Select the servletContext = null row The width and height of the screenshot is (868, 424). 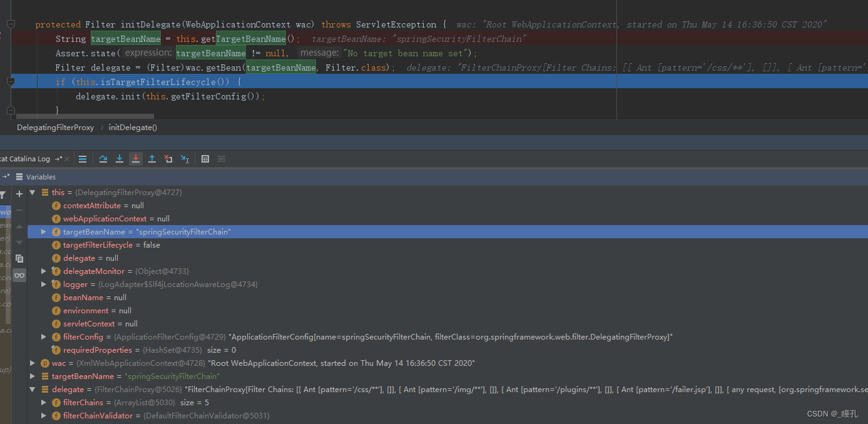(447, 324)
